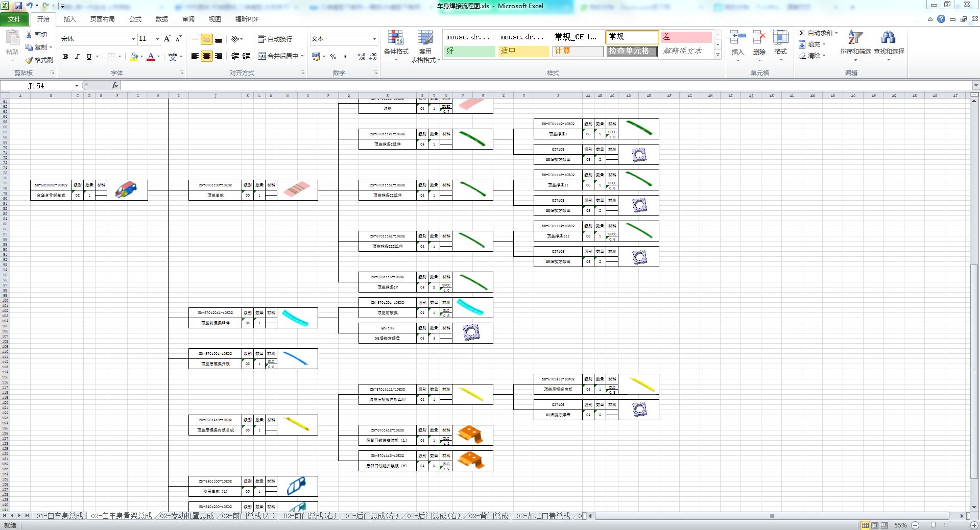This screenshot has width=980, height=530.
Task: Open the 02-发动机罩总成 sheet tab
Action: 186,516
